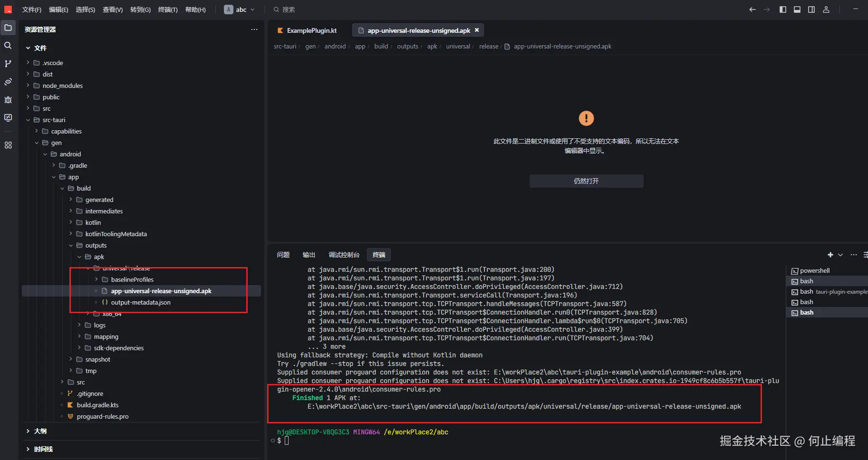Focus the terminal prompt after the $ sign

point(287,441)
